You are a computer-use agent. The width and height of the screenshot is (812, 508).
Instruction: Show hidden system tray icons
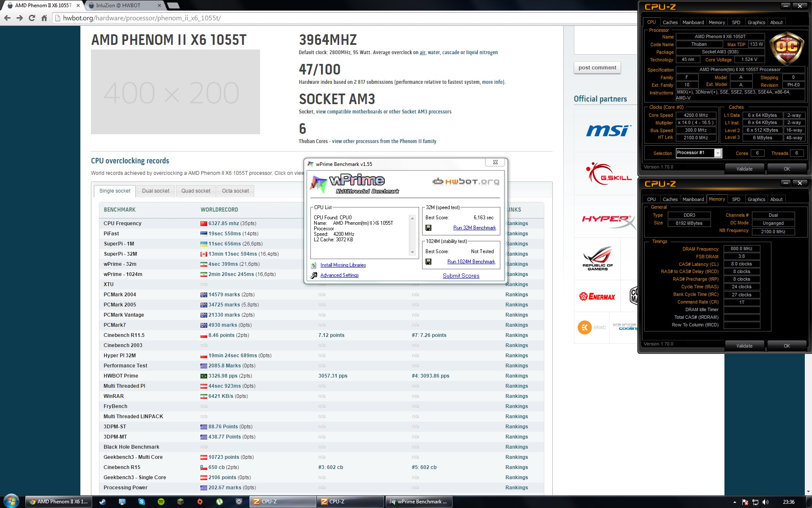click(x=735, y=502)
